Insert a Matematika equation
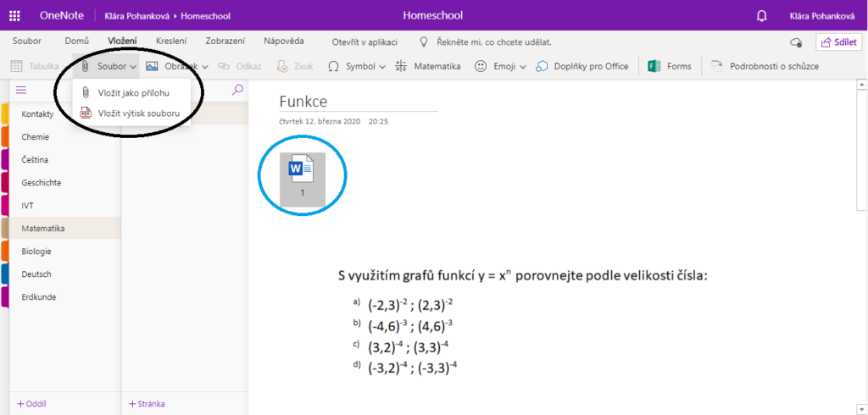The height and width of the screenshot is (415, 868). tap(428, 66)
